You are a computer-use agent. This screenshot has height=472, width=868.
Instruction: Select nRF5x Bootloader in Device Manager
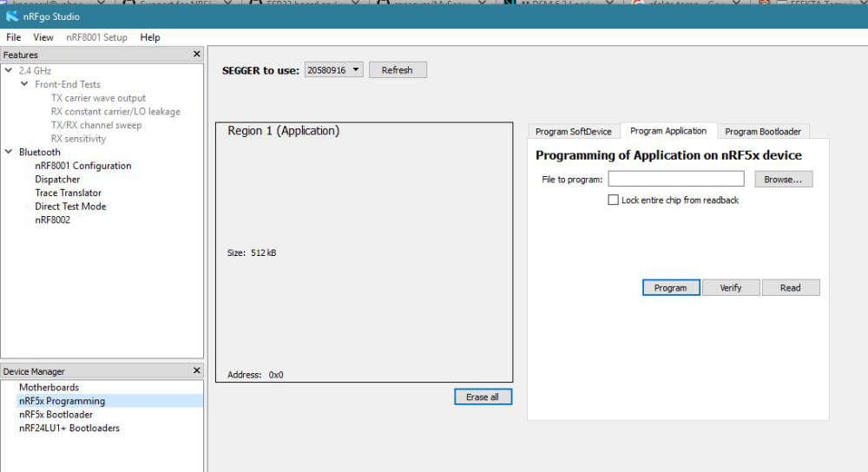[x=56, y=415]
